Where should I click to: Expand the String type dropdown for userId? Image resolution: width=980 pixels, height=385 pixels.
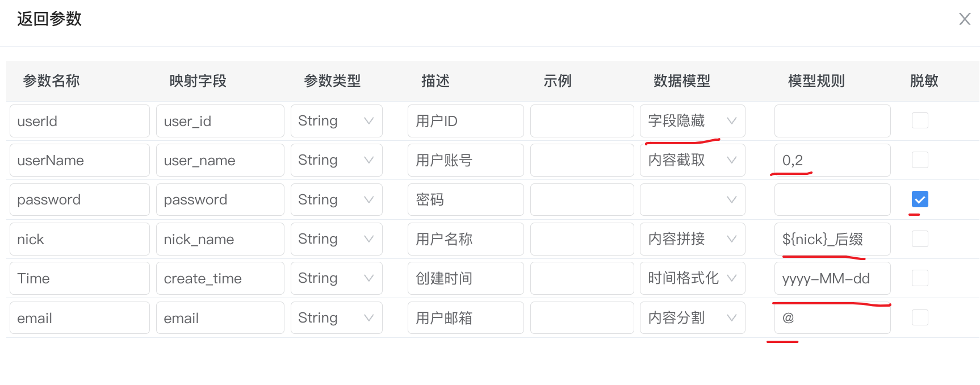pos(336,121)
